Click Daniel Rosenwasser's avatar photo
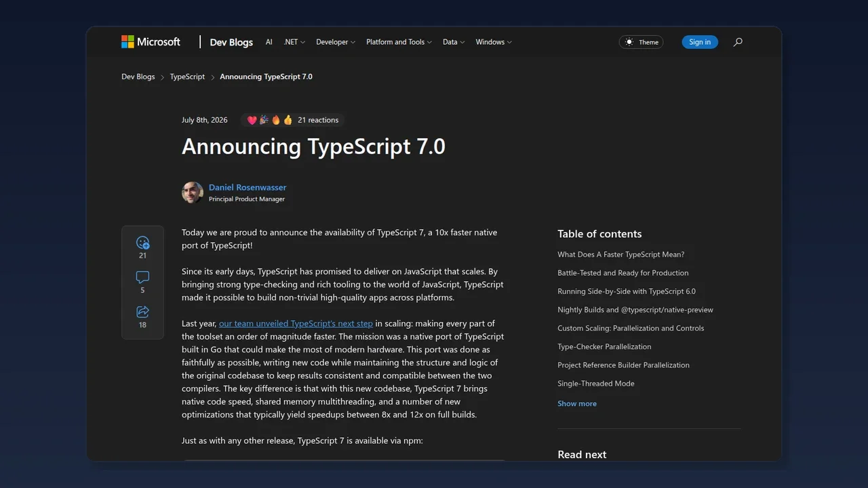868x488 pixels. (193, 192)
